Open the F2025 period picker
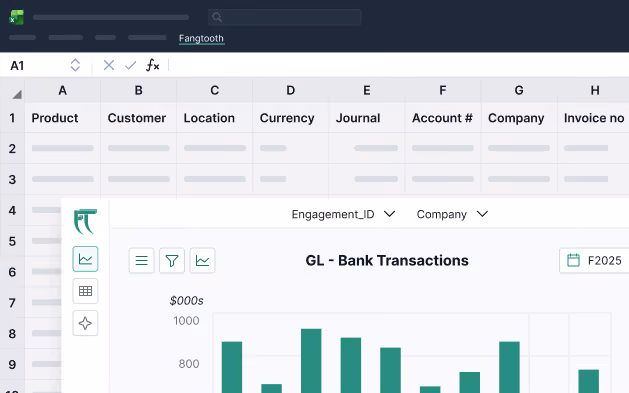 pos(594,261)
